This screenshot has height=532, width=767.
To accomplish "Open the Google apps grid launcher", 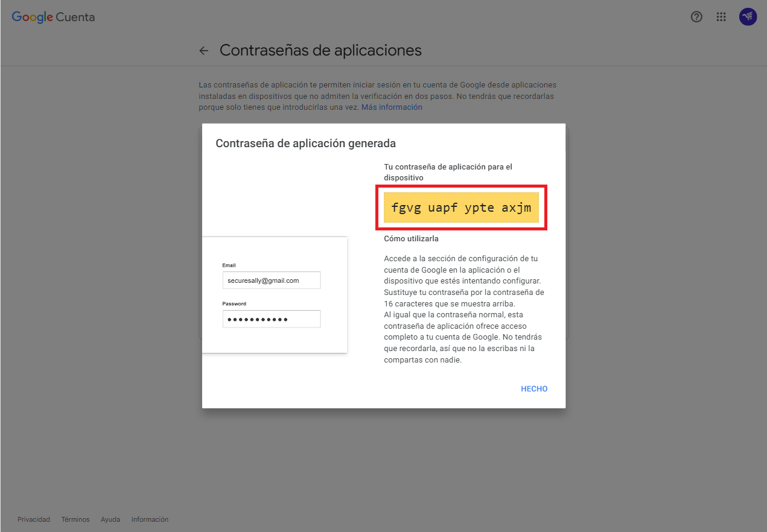I will click(721, 17).
